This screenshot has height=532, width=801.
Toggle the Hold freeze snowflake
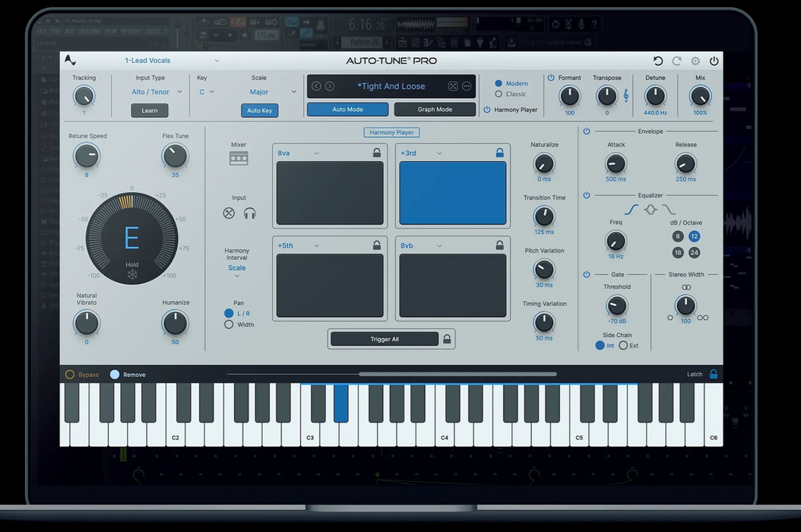click(x=131, y=275)
